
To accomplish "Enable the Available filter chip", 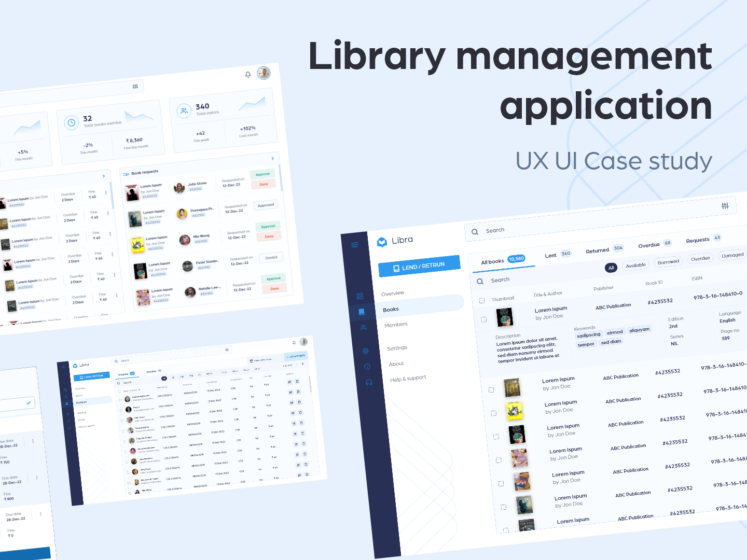I will [x=635, y=265].
